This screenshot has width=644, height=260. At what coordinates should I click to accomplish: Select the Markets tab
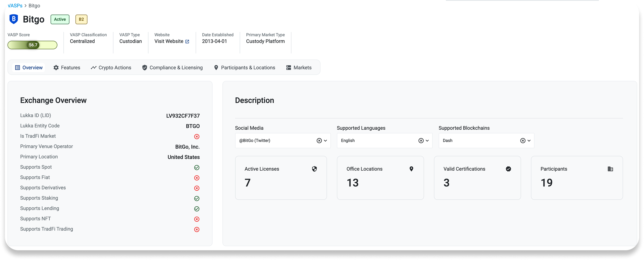(x=299, y=68)
